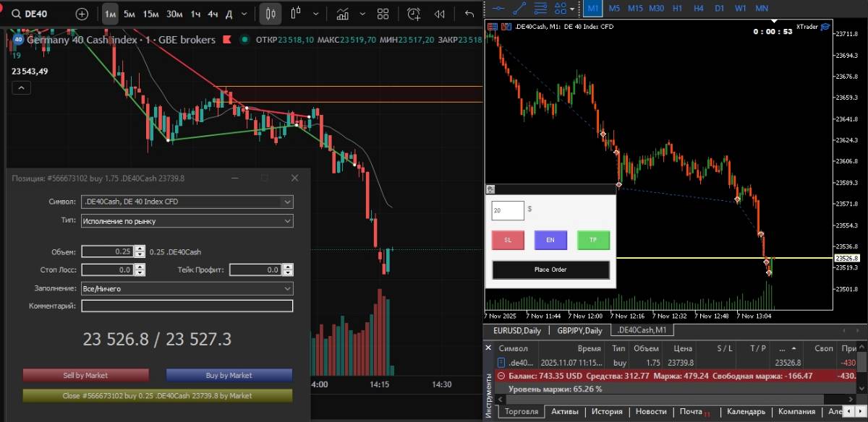Click the add symbol plus icon

(82, 14)
